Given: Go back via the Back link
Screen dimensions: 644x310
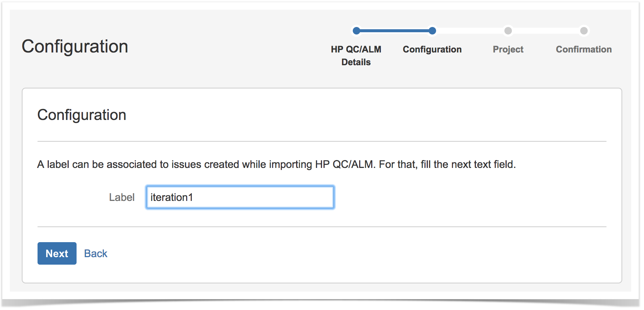Looking at the screenshot, I should point(96,254).
